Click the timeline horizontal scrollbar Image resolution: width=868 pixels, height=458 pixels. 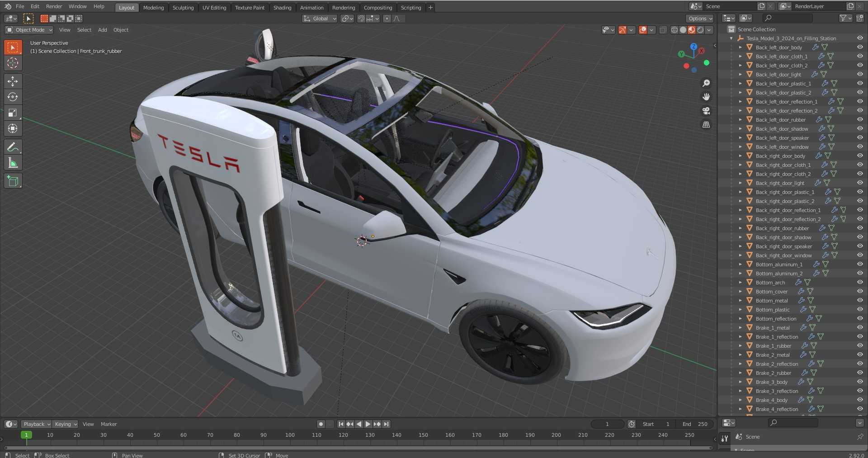click(358, 448)
